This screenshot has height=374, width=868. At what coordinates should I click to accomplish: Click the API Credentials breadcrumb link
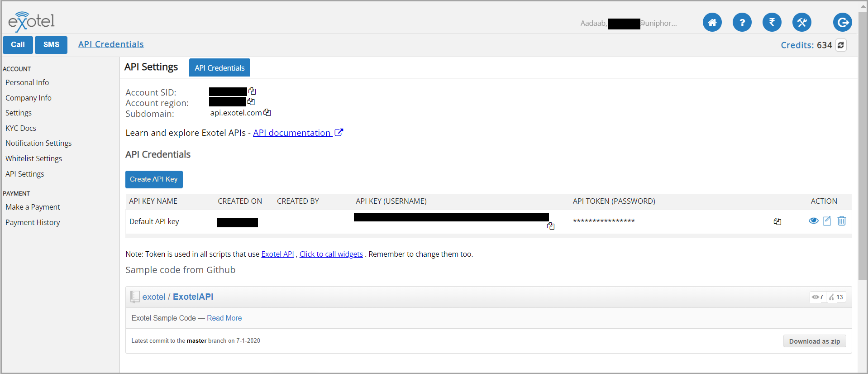pos(111,44)
